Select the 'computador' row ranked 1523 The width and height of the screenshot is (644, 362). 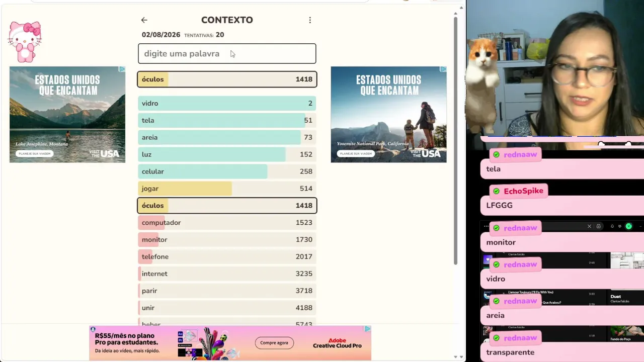pos(227,223)
